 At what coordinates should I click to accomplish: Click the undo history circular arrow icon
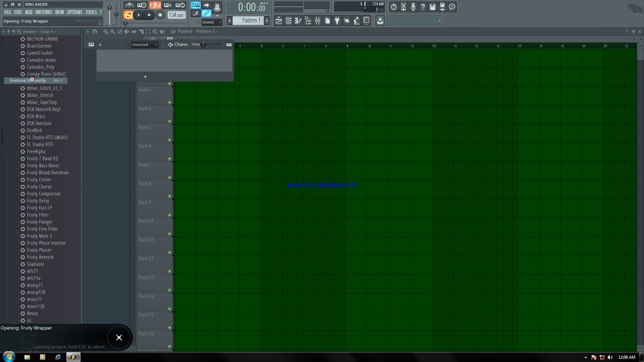point(393,7)
